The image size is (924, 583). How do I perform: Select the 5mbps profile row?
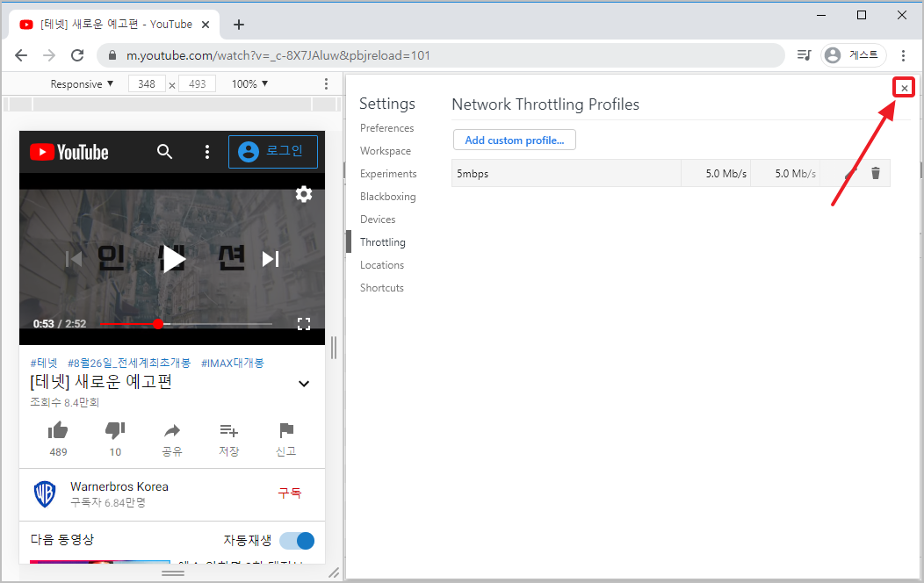tap(671, 173)
